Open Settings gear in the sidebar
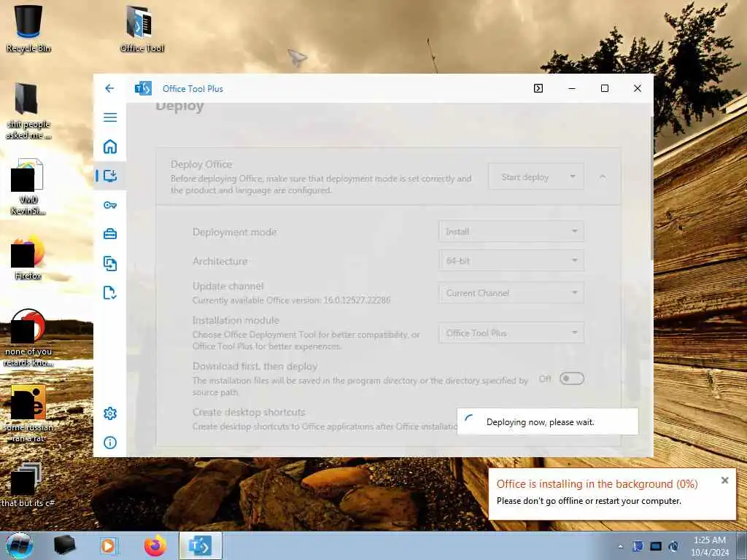The height and width of the screenshot is (560, 747). [110, 413]
